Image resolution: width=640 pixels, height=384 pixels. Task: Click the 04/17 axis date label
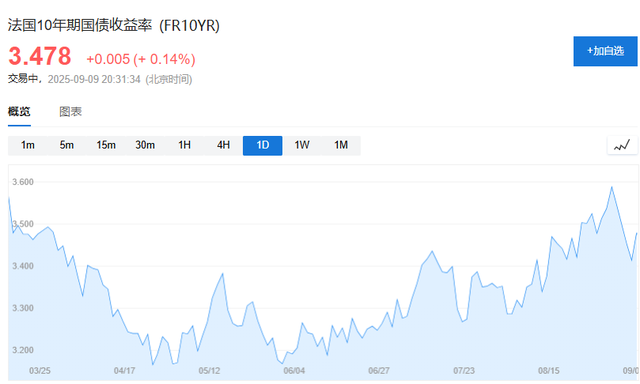124,371
